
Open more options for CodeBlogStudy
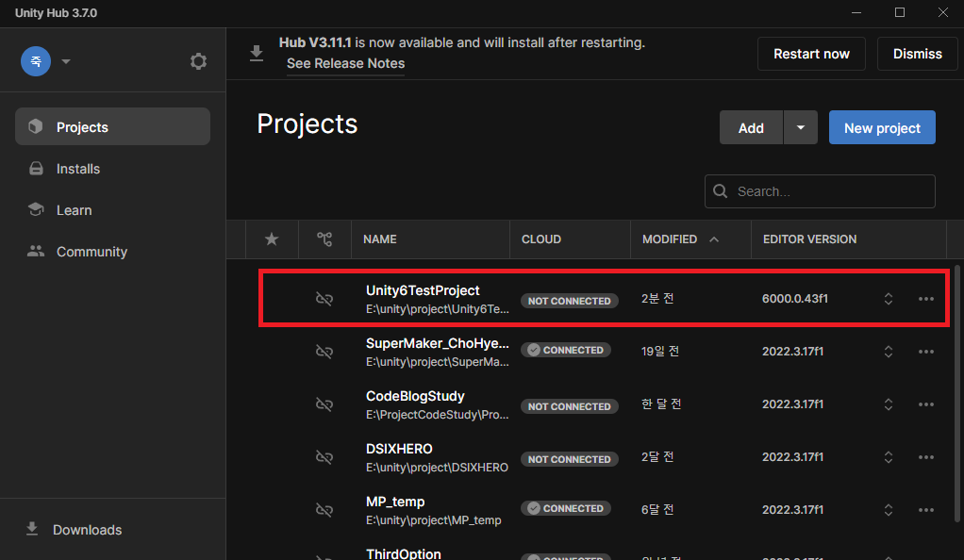(x=926, y=404)
